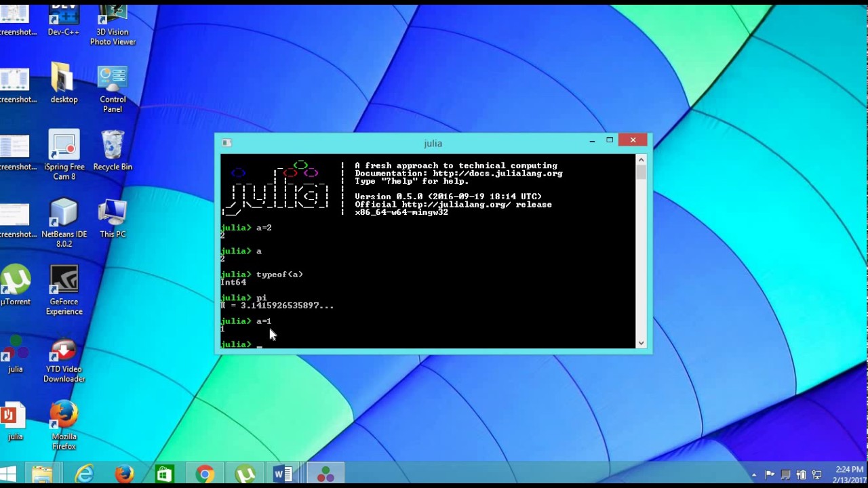This screenshot has height=488, width=868.
Task: Click the last julia> prompt with cursor
Action: [x=241, y=344]
